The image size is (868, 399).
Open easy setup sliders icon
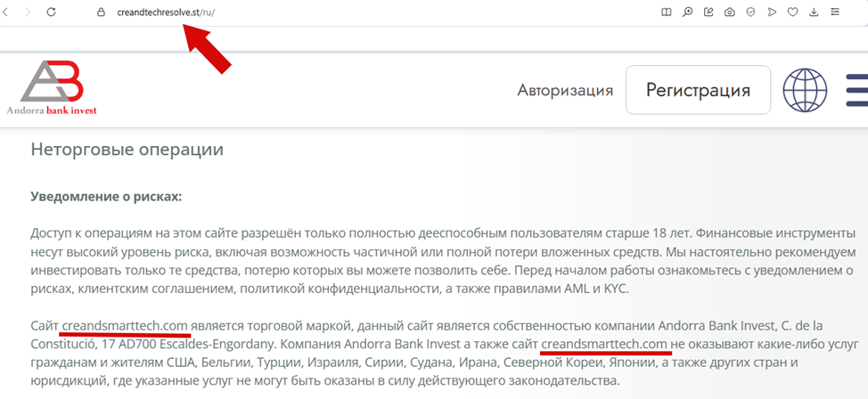coord(835,12)
